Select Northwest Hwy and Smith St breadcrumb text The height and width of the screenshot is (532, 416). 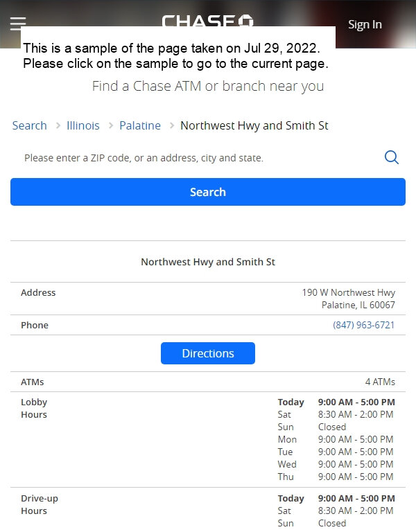click(x=254, y=125)
